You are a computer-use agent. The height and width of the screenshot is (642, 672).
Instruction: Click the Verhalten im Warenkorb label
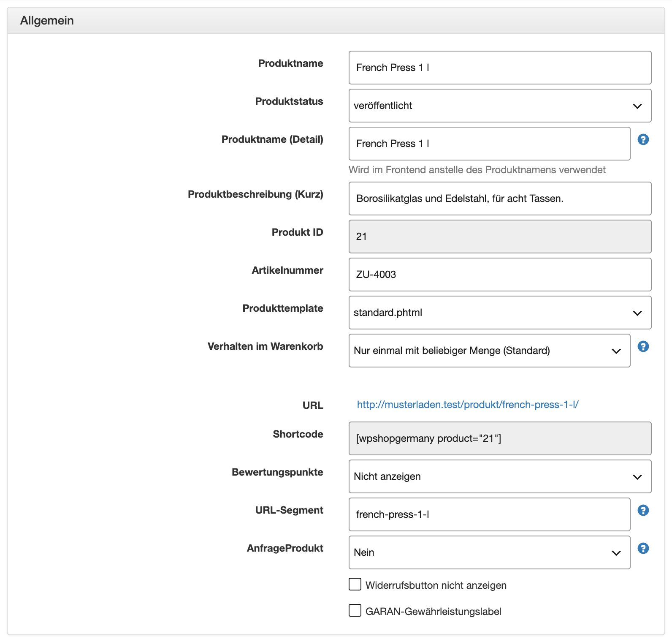265,346
